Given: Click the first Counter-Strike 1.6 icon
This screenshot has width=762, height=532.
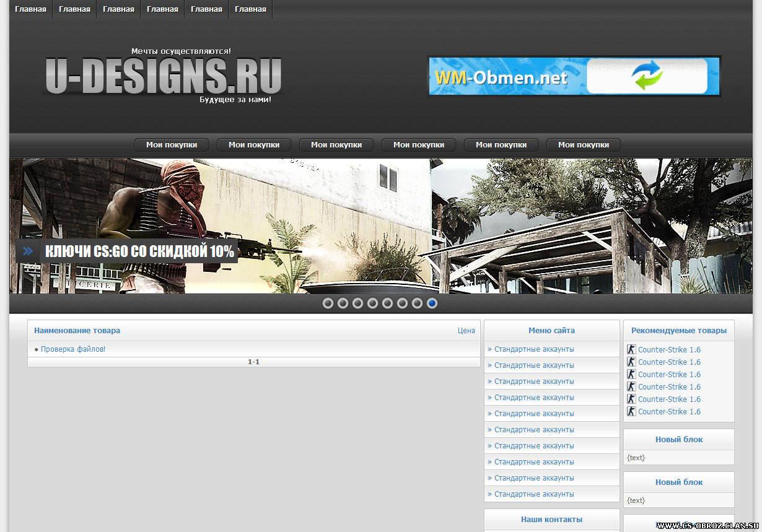Looking at the screenshot, I should (x=631, y=349).
